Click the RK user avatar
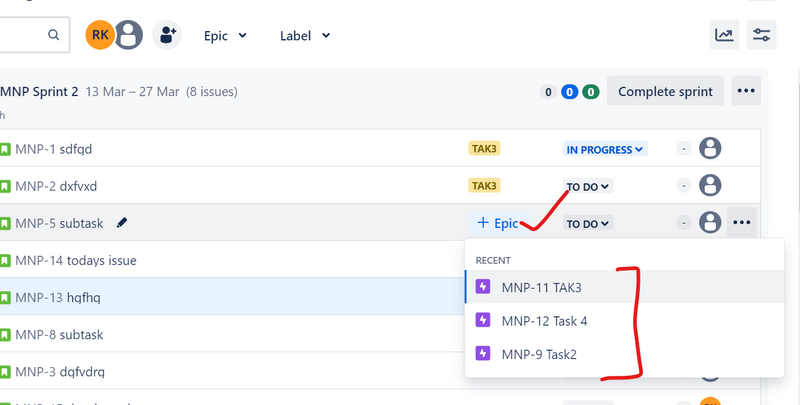800x405 pixels. click(100, 35)
